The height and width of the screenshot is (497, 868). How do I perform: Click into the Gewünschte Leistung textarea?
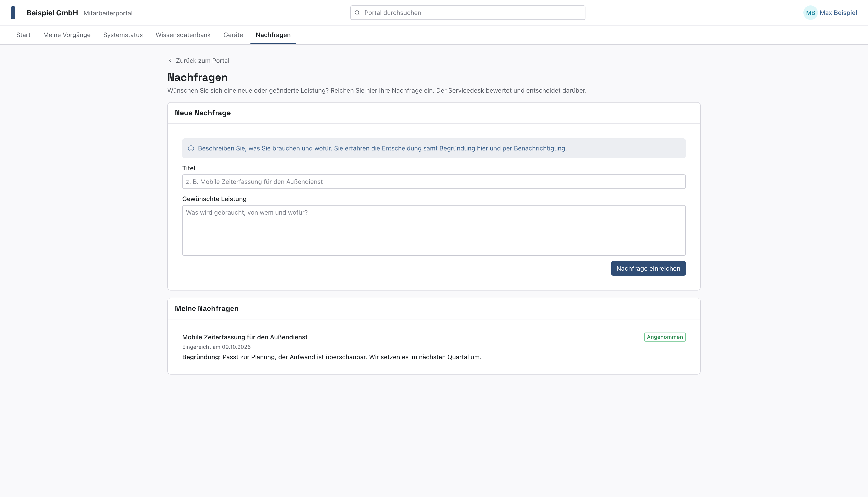434,230
